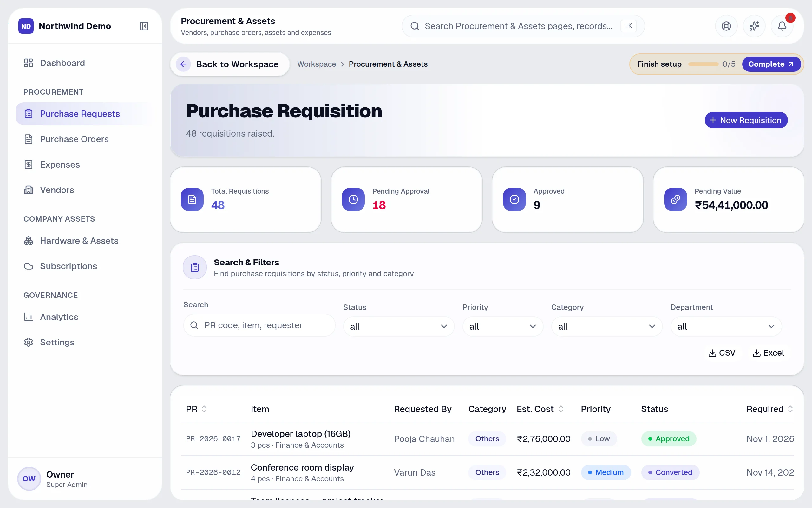Click the PR code search field
The width and height of the screenshot is (812, 508).
click(x=259, y=325)
